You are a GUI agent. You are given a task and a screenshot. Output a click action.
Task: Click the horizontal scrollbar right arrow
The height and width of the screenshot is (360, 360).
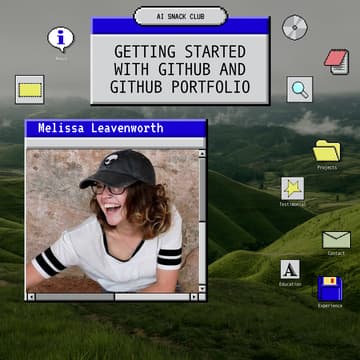[x=194, y=297]
